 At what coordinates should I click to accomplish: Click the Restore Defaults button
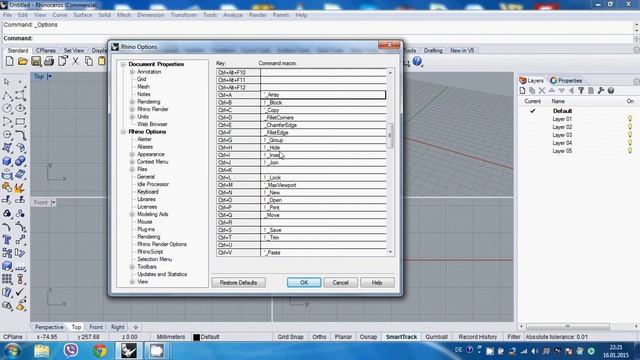click(238, 282)
